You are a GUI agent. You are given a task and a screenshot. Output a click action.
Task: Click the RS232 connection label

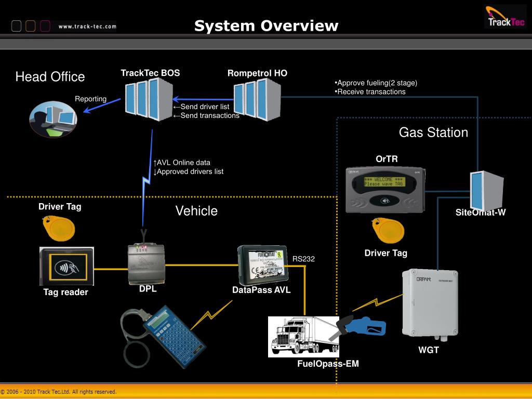tap(303, 259)
